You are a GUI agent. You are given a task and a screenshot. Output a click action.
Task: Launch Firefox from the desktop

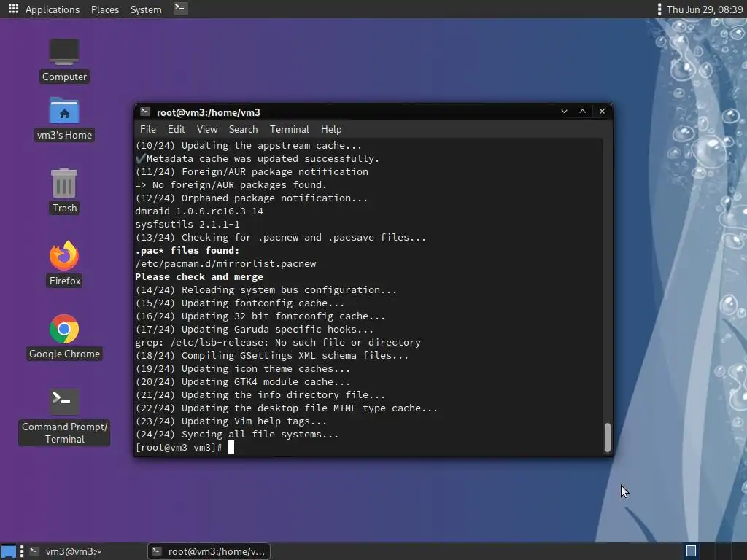pos(64,263)
